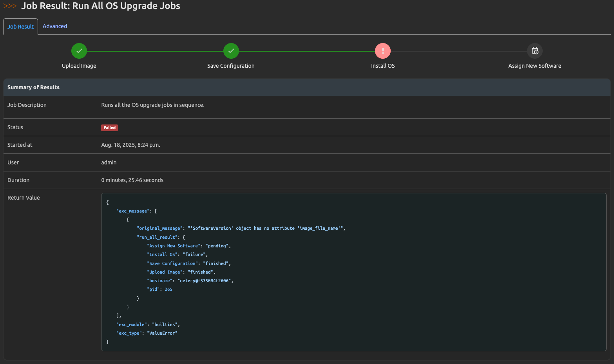Select the Install OS step label
614x364 pixels.
point(382,66)
